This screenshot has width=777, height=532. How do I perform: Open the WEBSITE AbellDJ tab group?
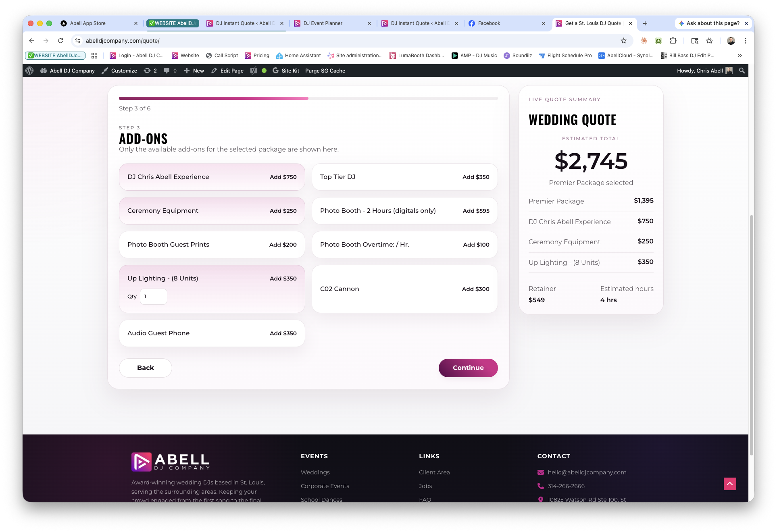pos(173,23)
